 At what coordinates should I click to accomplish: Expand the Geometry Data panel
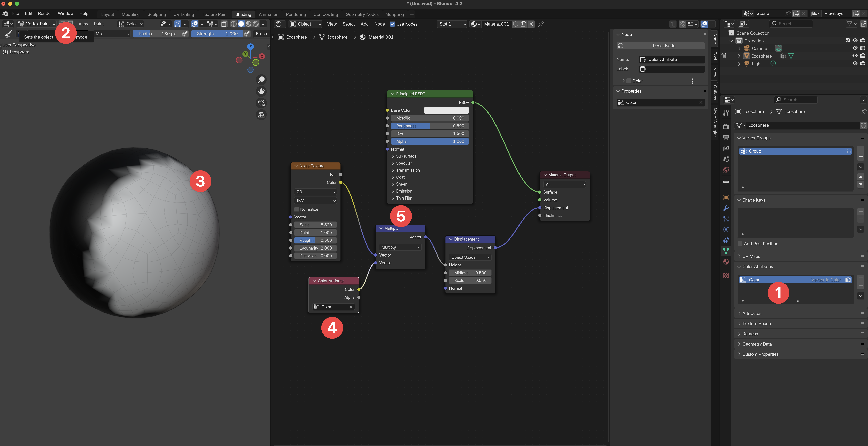point(756,344)
